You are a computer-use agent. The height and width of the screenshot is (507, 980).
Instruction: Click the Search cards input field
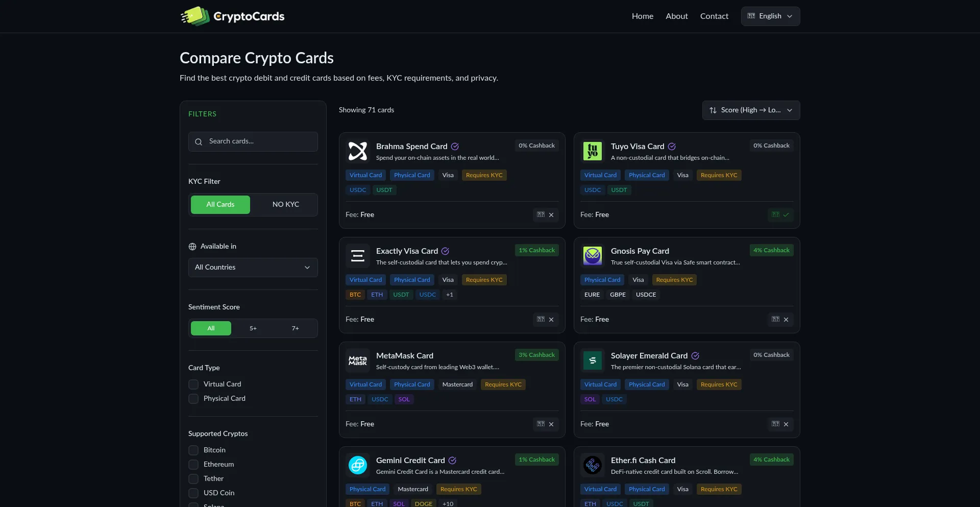(x=253, y=142)
